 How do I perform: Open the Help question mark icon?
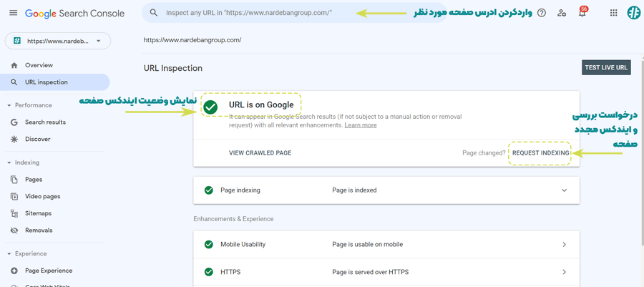click(542, 13)
